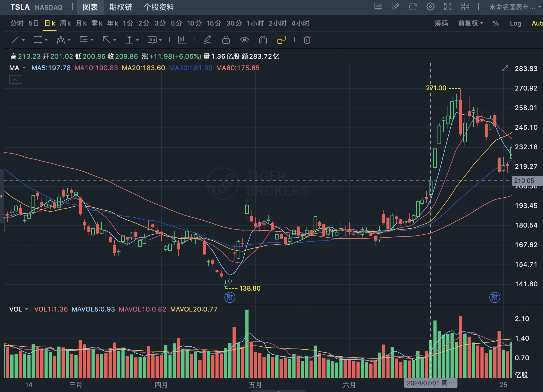Select the 15分 timeframe

(x=214, y=23)
